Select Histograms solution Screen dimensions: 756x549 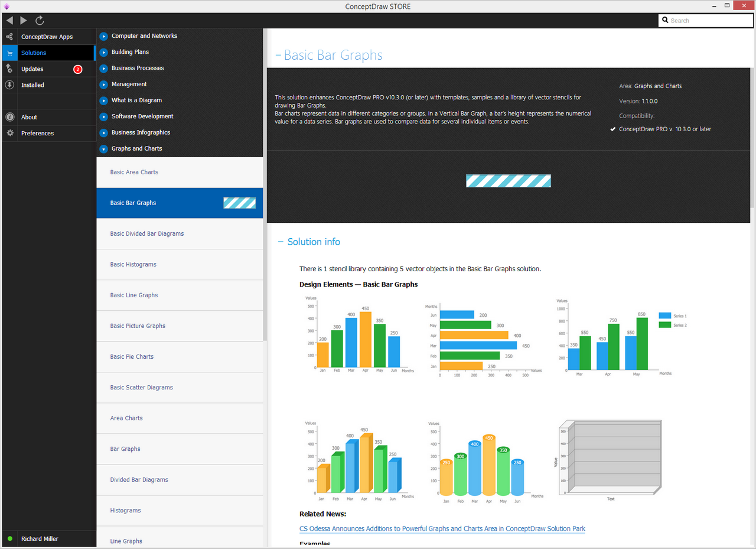pyautogui.click(x=180, y=511)
